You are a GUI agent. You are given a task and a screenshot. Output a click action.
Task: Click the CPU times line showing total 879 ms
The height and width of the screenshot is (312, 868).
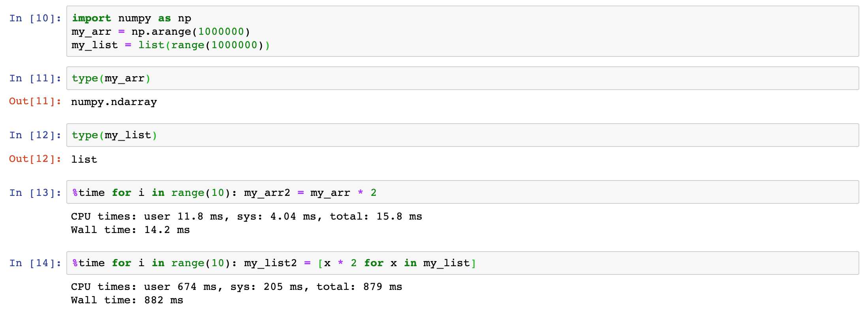coord(237,287)
